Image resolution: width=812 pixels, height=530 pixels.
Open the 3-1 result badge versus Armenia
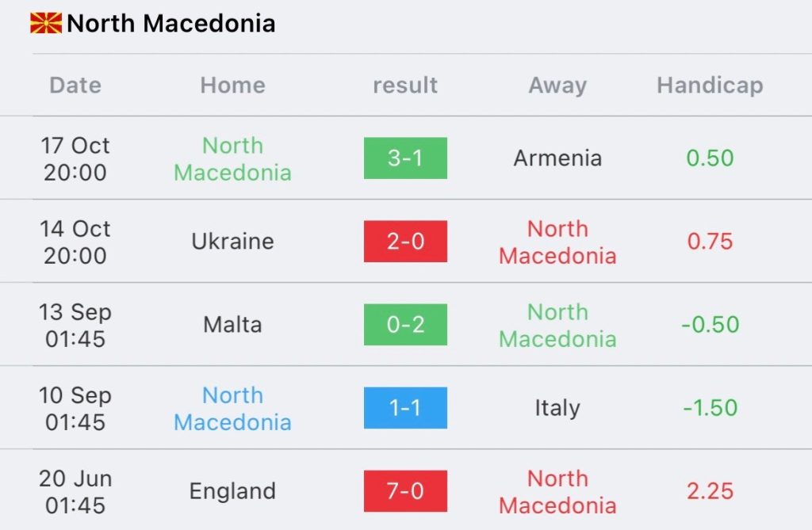pos(405,158)
